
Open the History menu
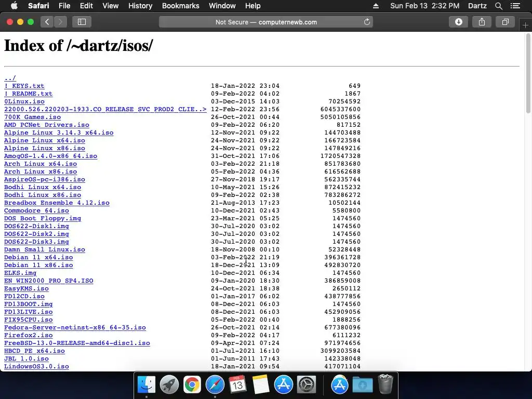point(140,6)
